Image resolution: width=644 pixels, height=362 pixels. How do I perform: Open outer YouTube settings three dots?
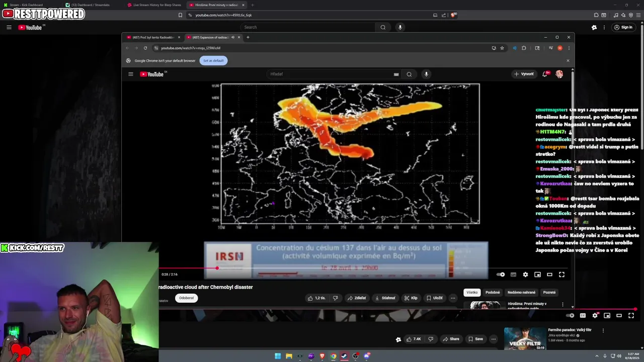[604, 27]
